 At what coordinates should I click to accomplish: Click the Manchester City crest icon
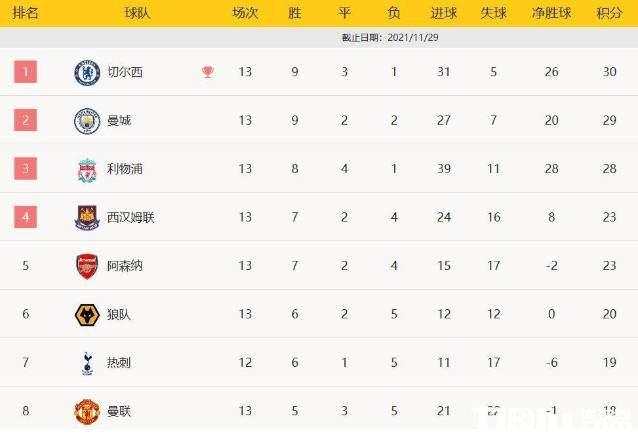tap(87, 121)
